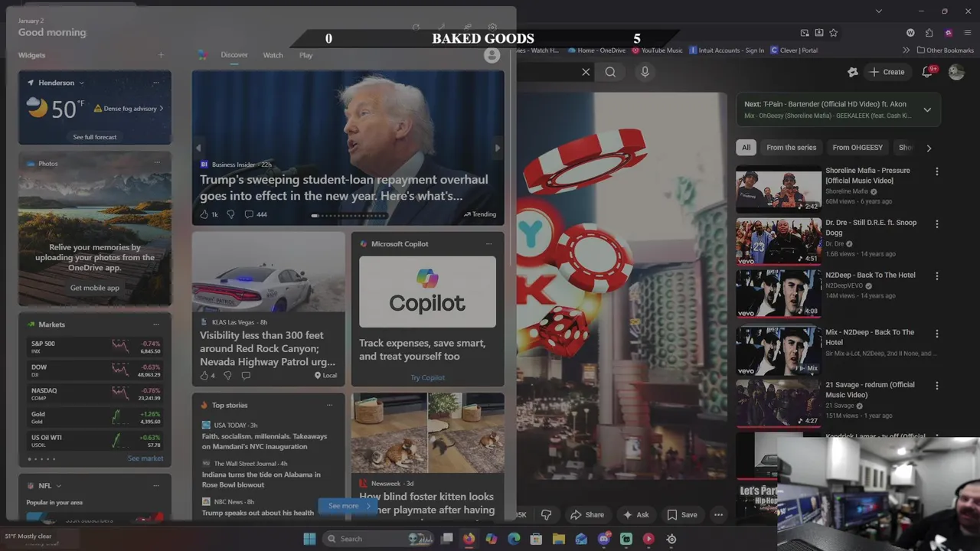Open Microsoft Edge from the taskbar
Image resolution: width=980 pixels, height=551 pixels.
click(x=514, y=539)
